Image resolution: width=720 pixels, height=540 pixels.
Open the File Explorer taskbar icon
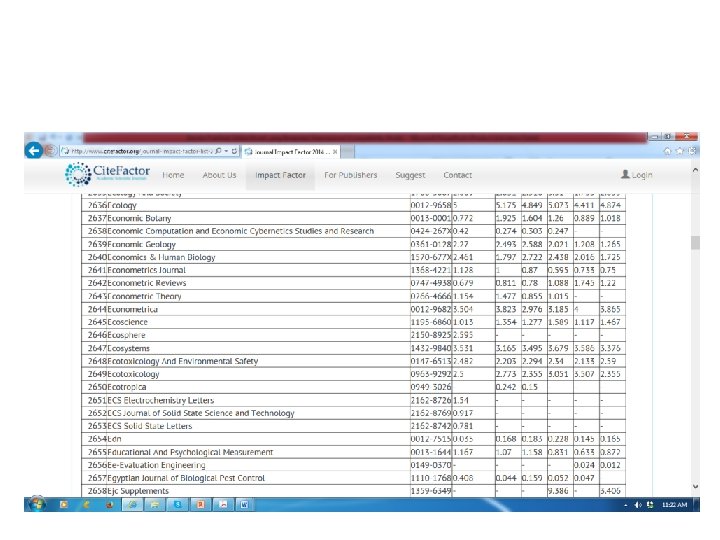pos(155,505)
